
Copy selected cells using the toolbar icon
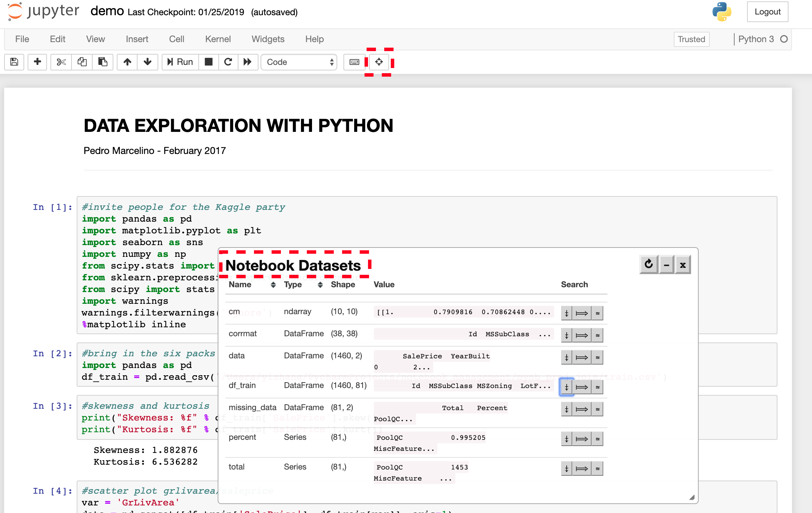tap(82, 62)
